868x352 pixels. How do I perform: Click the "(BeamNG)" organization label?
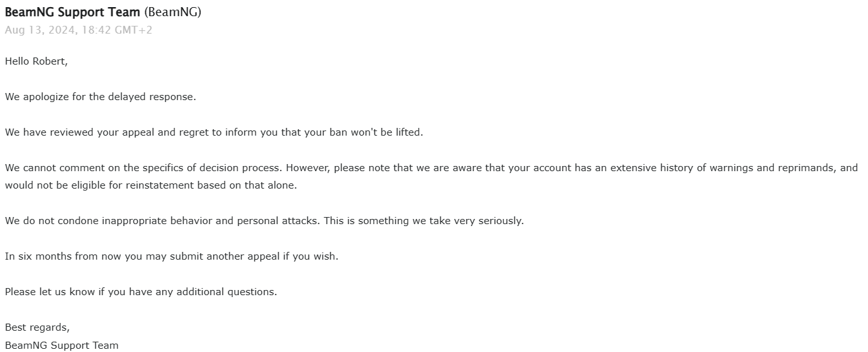tap(172, 12)
